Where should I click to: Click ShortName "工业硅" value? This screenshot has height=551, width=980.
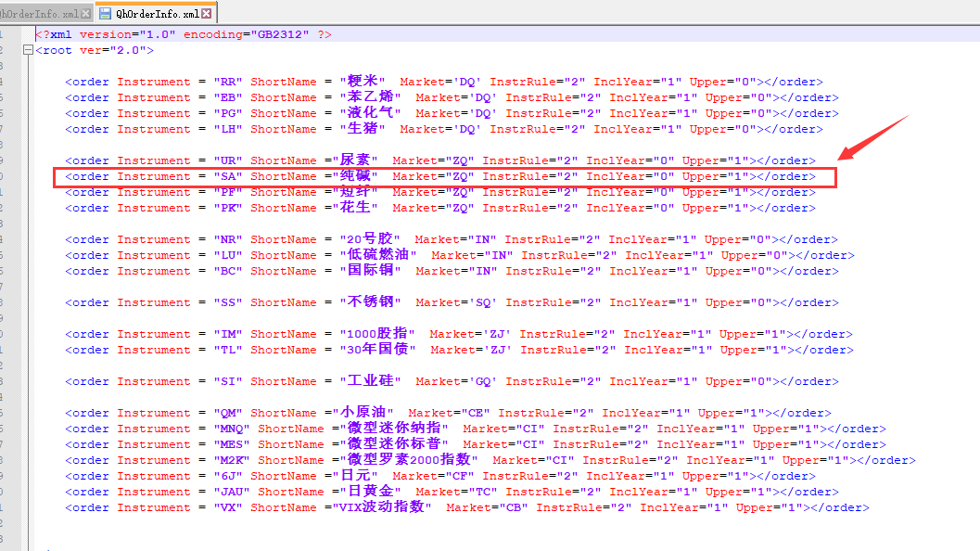click(370, 381)
